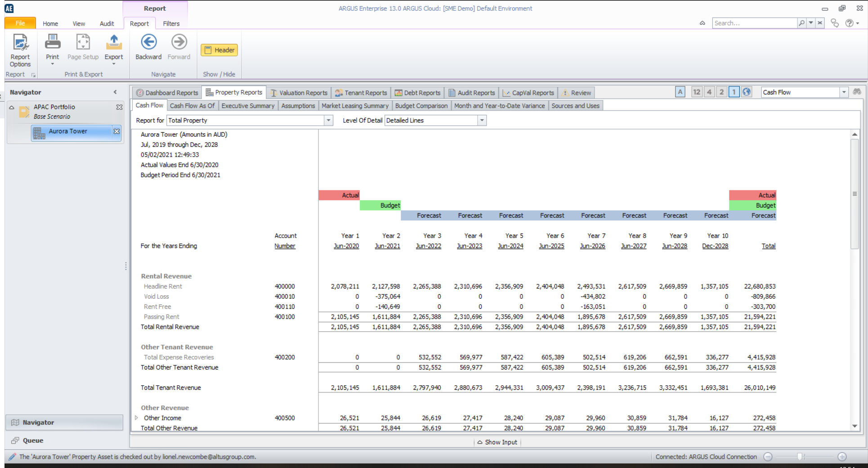
Task: Click the currency globe icon
Action: pyautogui.click(x=747, y=92)
